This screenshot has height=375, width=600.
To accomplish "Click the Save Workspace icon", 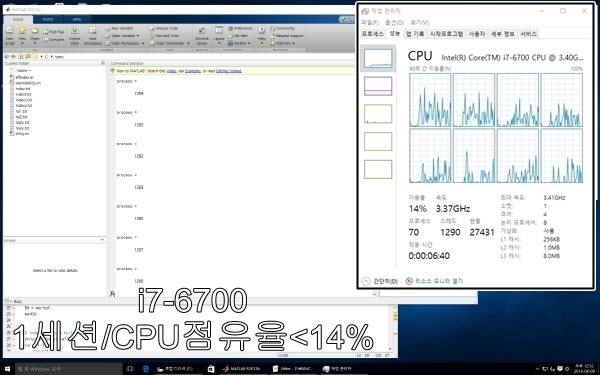I will (93, 31).
